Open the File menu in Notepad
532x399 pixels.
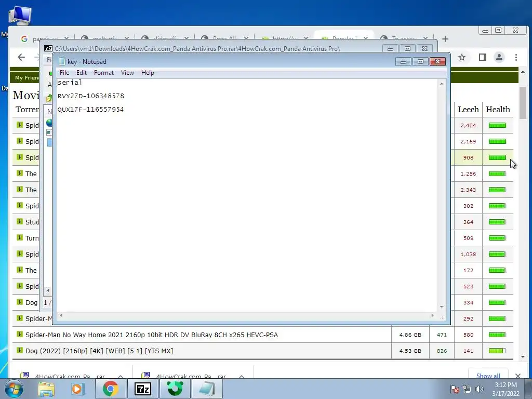point(64,73)
